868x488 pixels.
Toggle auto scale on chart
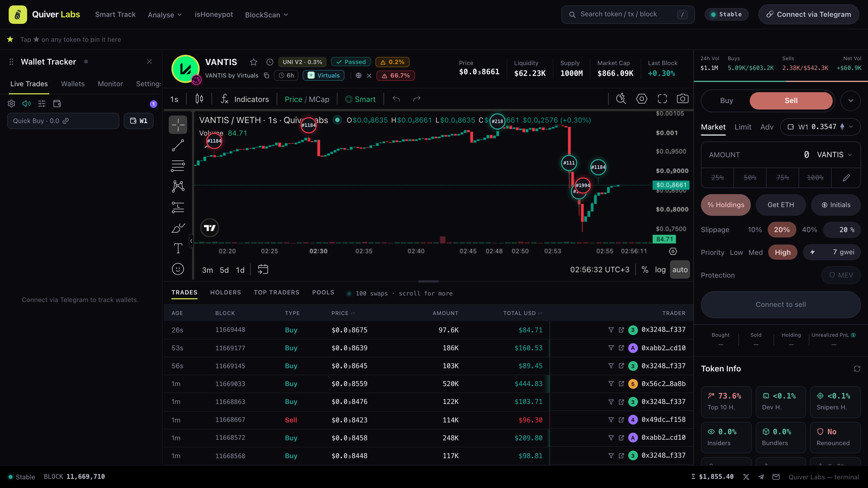coord(680,269)
